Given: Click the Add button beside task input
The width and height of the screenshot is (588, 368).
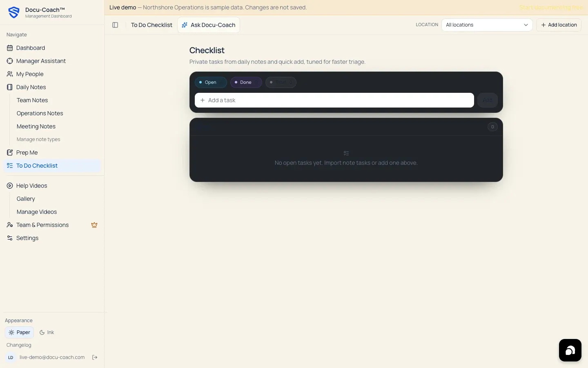Looking at the screenshot, I should point(488,100).
